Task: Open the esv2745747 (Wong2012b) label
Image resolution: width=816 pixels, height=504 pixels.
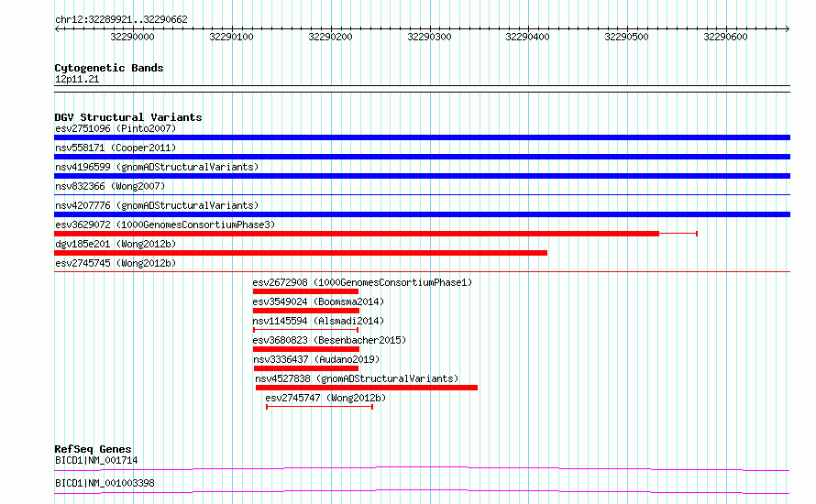Action: (325, 398)
